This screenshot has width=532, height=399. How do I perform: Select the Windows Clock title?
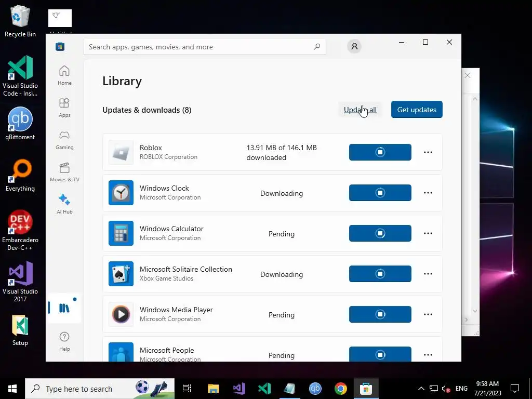(164, 188)
